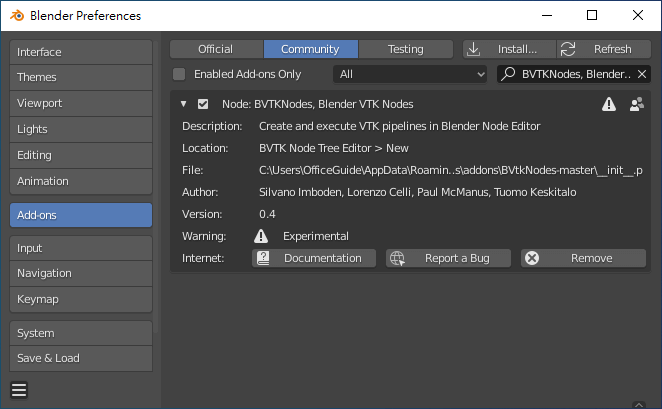Expand the region arrow at bottom right
Image resolution: width=662 pixels, height=409 pixels.
[639, 404]
